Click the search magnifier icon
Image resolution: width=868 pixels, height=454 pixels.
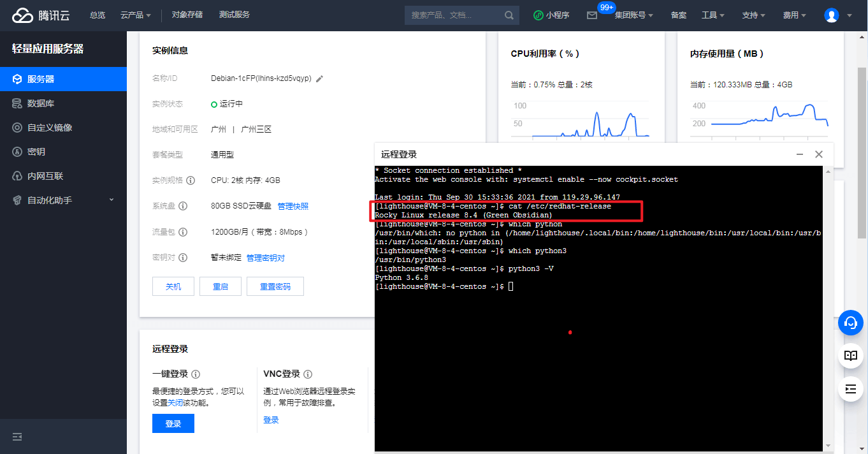(x=509, y=15)
